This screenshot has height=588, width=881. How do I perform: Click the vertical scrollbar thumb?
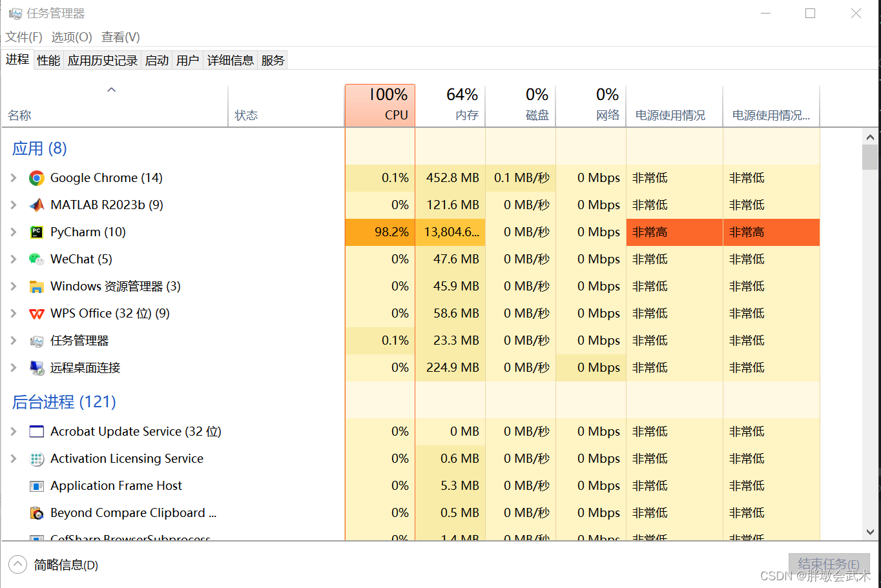click(870, 157)
